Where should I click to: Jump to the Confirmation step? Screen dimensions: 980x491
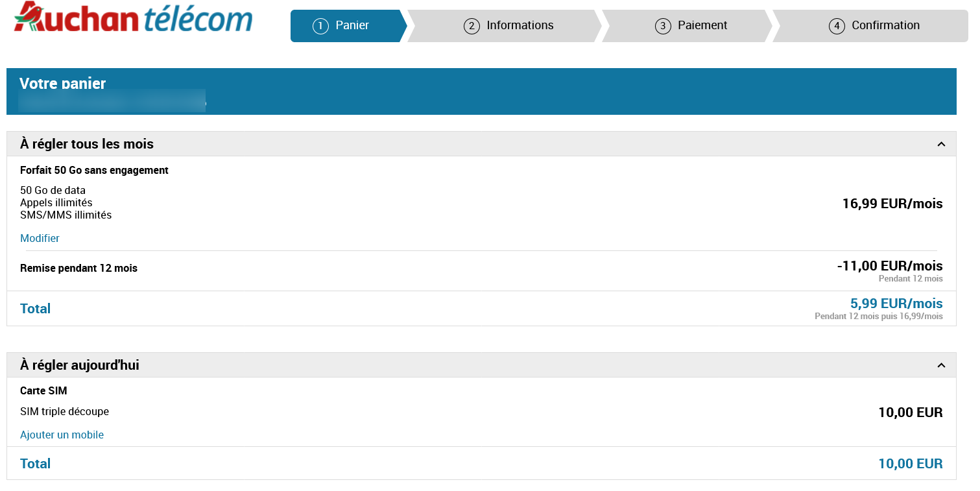click(x=874, y=25)
